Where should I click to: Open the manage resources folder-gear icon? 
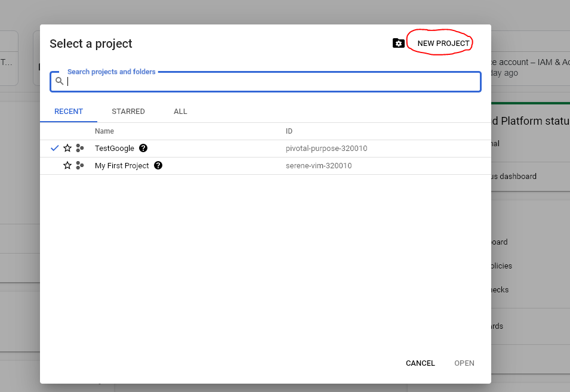(399, 43)
